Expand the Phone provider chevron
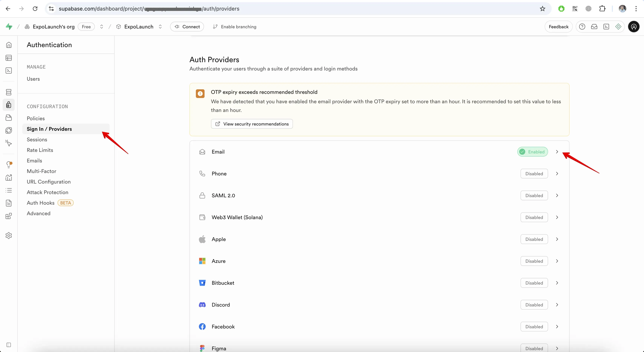644x352 pixels. [x=557, y=174]
